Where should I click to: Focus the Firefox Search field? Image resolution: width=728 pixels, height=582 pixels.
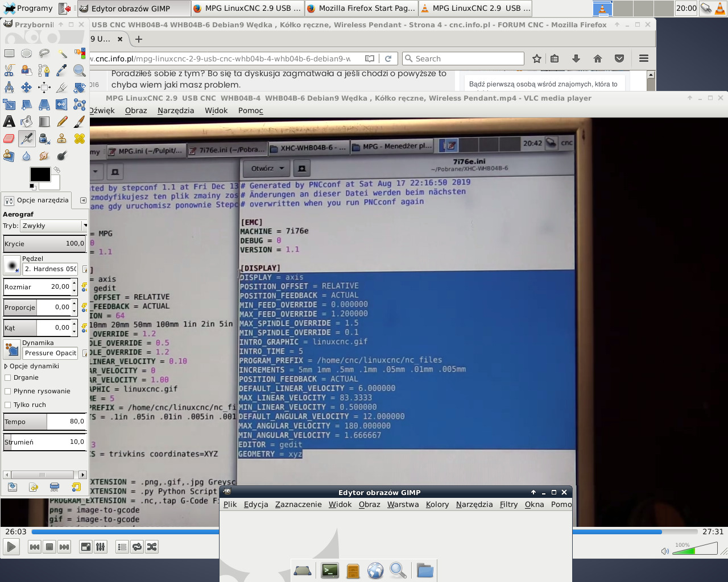click(463, 59)
